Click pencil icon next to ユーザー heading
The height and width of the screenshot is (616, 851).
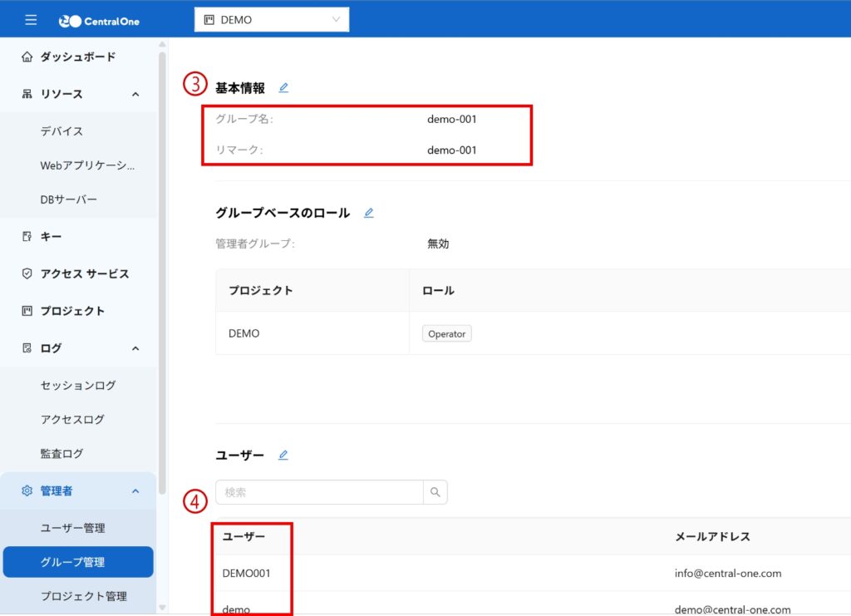[x=283, y=456]
